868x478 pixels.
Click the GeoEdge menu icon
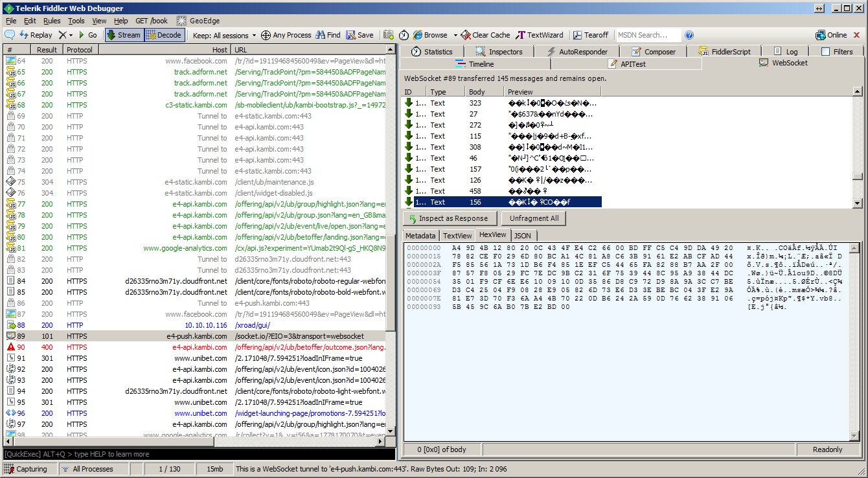click(x=181, y=21)
